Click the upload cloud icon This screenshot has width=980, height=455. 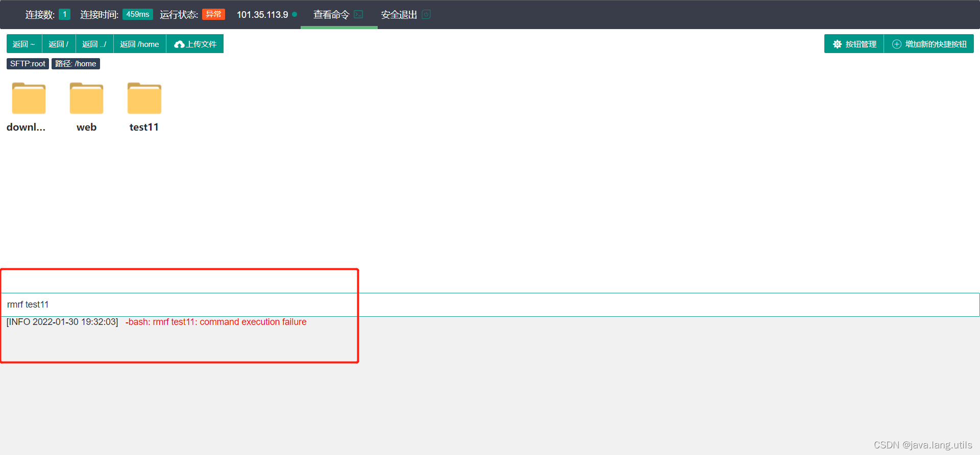[179, 44]
